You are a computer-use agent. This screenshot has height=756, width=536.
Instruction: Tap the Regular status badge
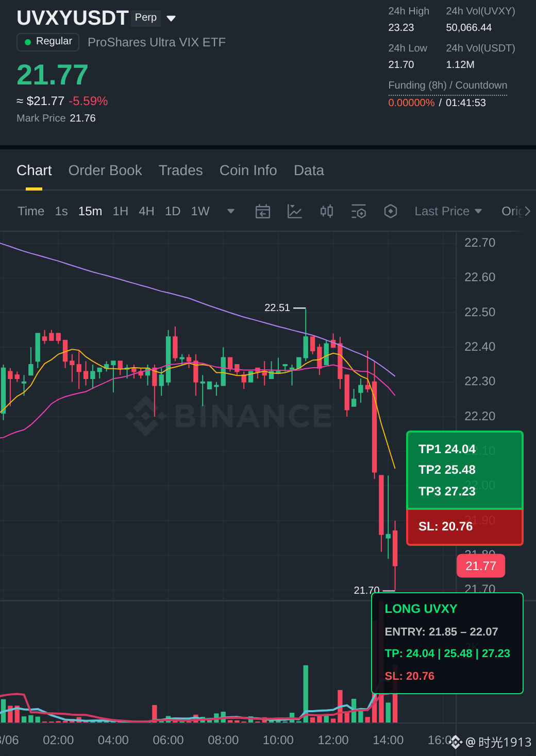(x=48, y=42)
